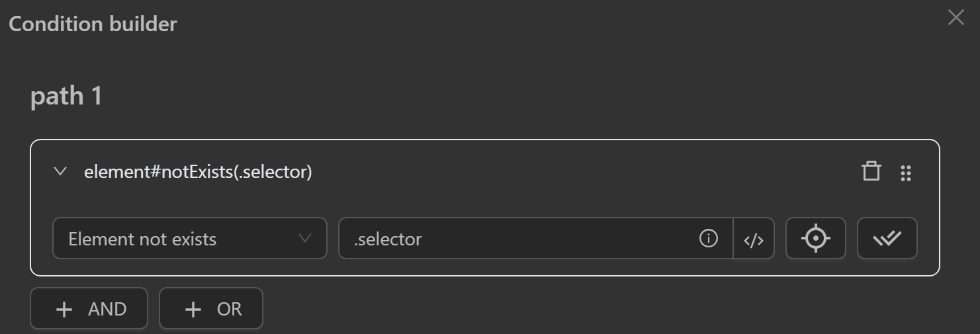Click the OR label text
This screenshot has width=980, height=334.
230,309
